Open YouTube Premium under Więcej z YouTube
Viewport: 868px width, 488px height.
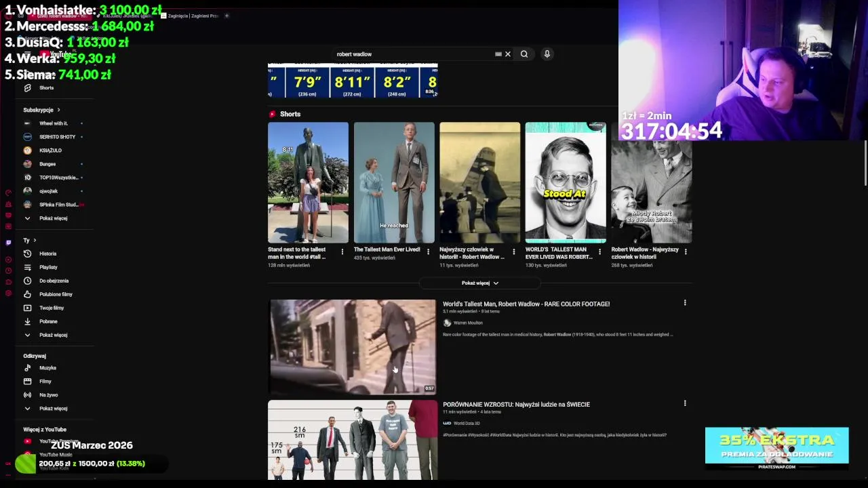(x=52, y=441)
